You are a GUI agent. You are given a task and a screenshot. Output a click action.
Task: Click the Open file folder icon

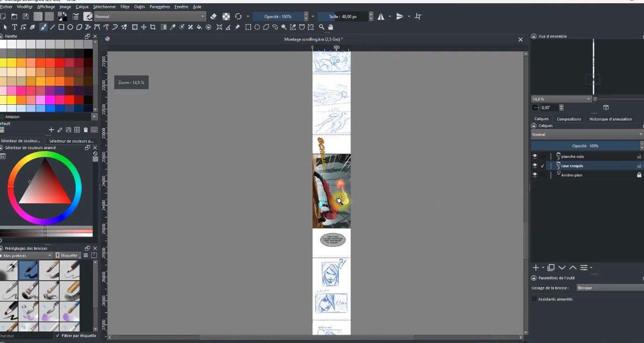point(14,16)
